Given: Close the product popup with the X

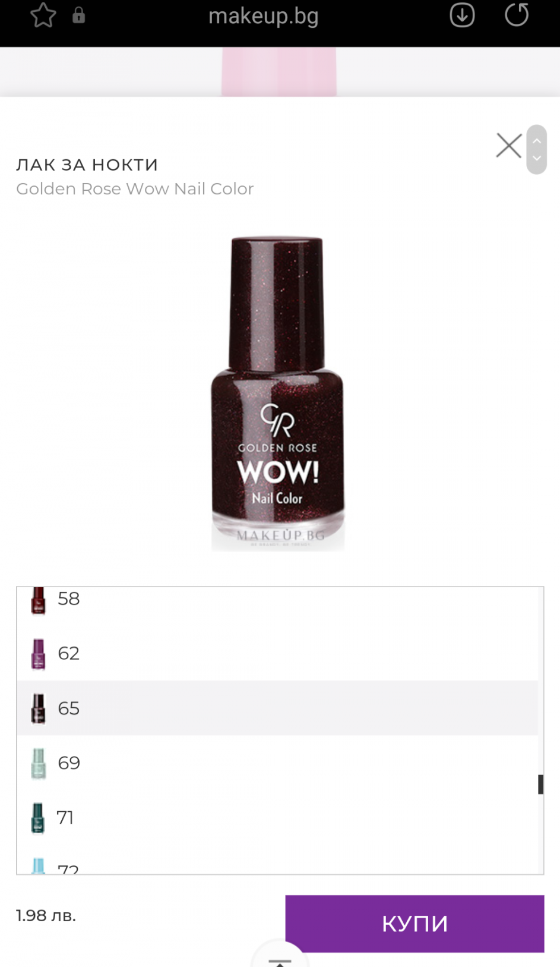Looking at the screenshot, I should click(509, 146).
